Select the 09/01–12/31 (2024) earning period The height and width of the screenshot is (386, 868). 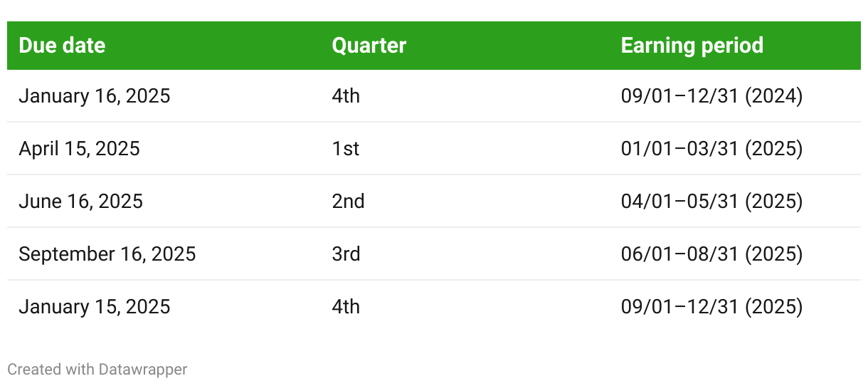click(x=711, y=96)
